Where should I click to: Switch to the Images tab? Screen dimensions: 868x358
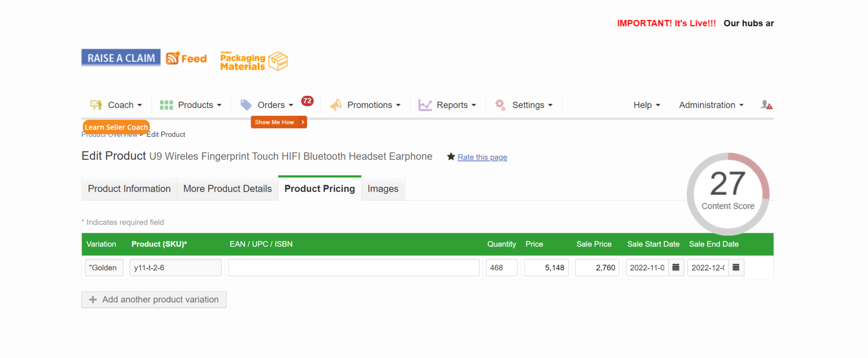[383, 189]
